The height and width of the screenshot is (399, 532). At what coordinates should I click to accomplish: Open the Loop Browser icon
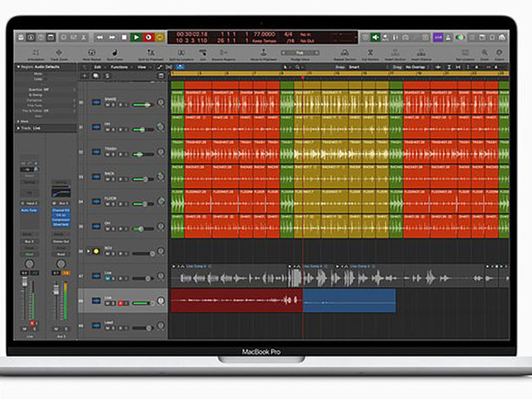(x=492, y=37)
